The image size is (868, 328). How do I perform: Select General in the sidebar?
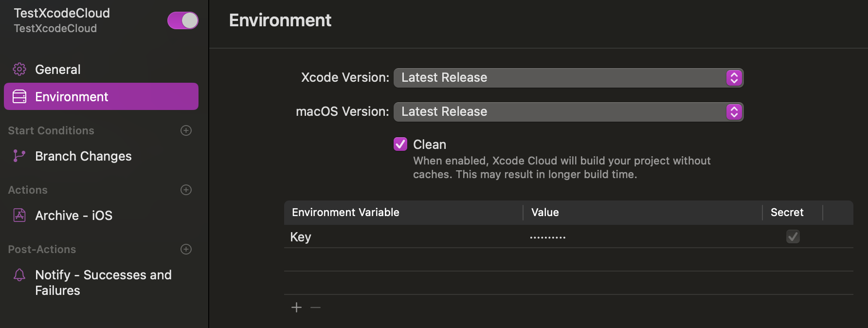pos(58,70)
